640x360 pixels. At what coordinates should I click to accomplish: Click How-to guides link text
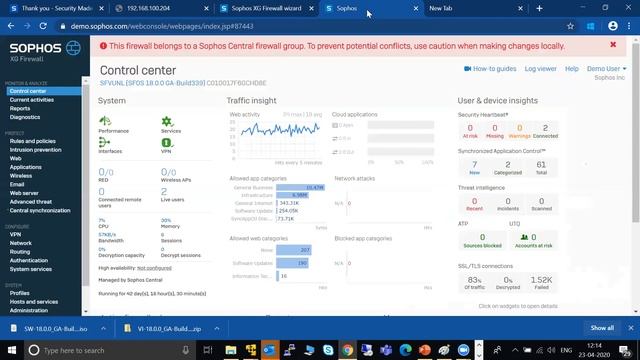tap(494, 69)
